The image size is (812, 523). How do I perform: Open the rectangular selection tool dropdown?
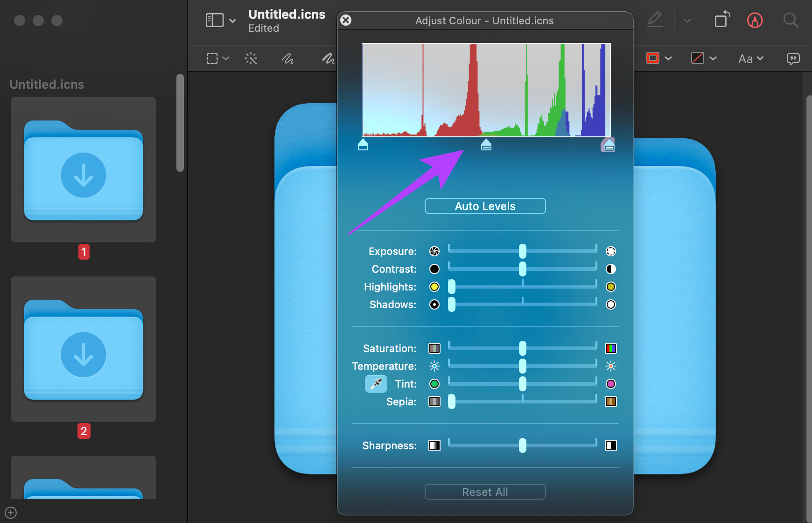coord(218,58)
